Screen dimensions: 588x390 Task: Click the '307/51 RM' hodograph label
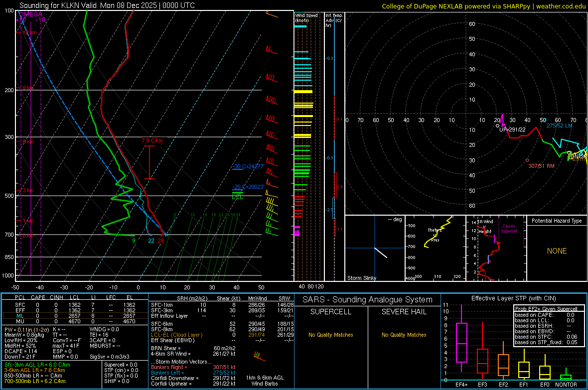pyautogui.click(x=541, y=166)
